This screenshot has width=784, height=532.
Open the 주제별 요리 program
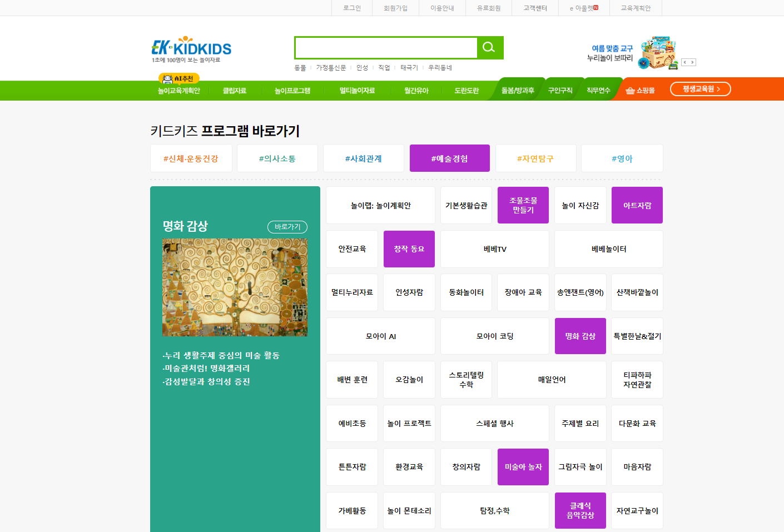[580, 424]
